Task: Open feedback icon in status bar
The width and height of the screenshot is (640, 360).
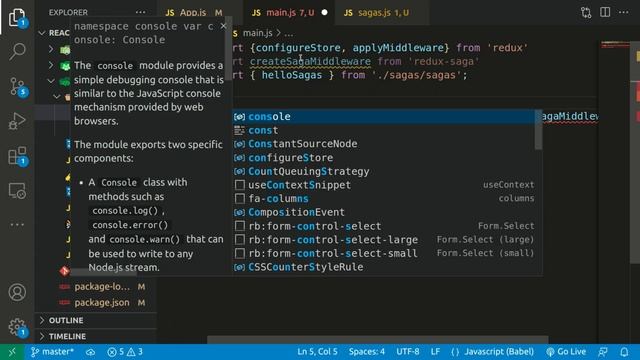Action: 603,352
